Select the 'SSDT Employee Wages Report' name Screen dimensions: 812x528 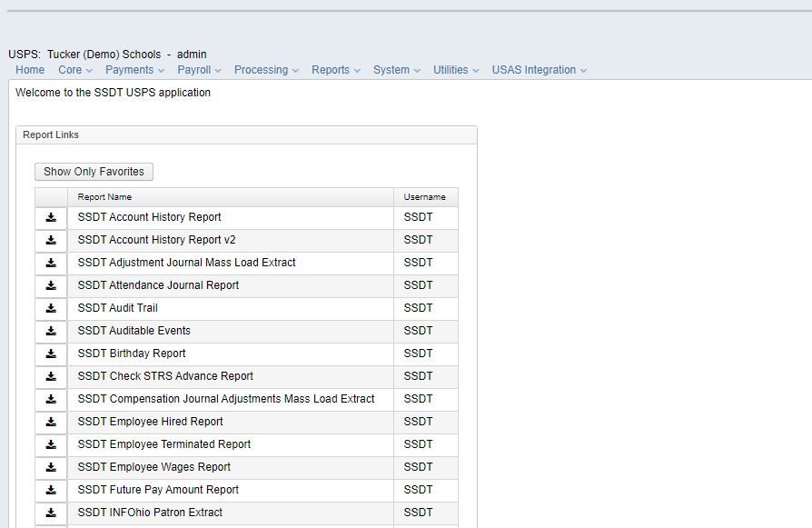point(153,467)
